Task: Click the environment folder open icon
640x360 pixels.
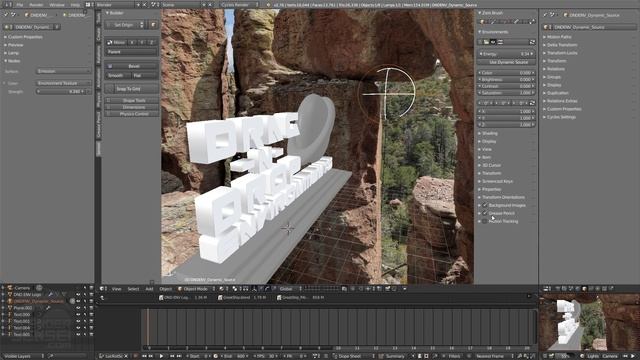Action: pos(486,42)
